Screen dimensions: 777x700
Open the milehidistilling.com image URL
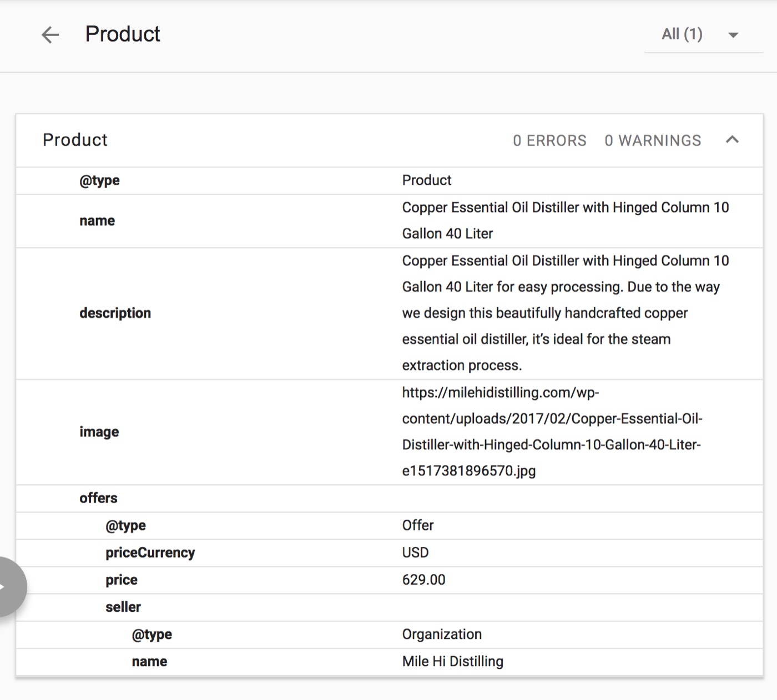pos(552,432)
